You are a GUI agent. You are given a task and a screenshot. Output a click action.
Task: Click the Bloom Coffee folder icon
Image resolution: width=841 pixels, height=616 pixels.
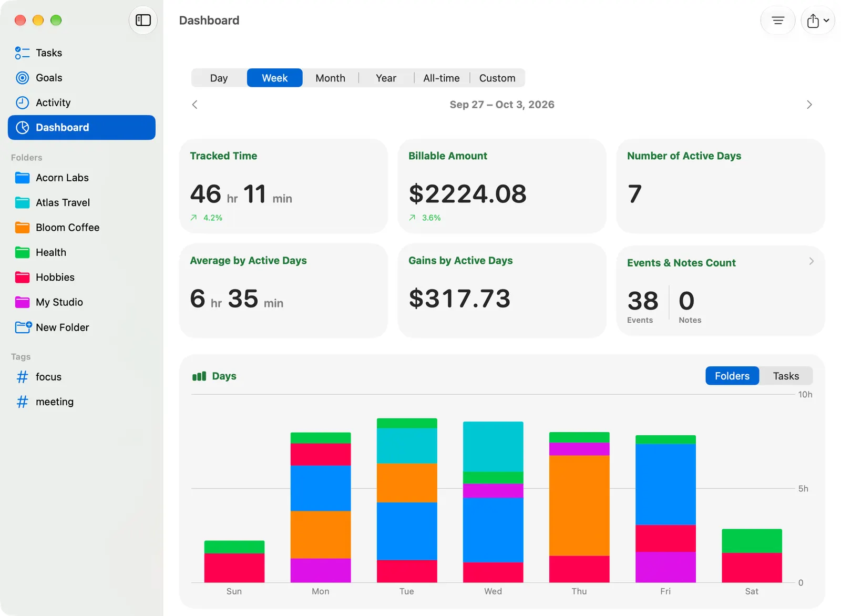coord(22,228)
